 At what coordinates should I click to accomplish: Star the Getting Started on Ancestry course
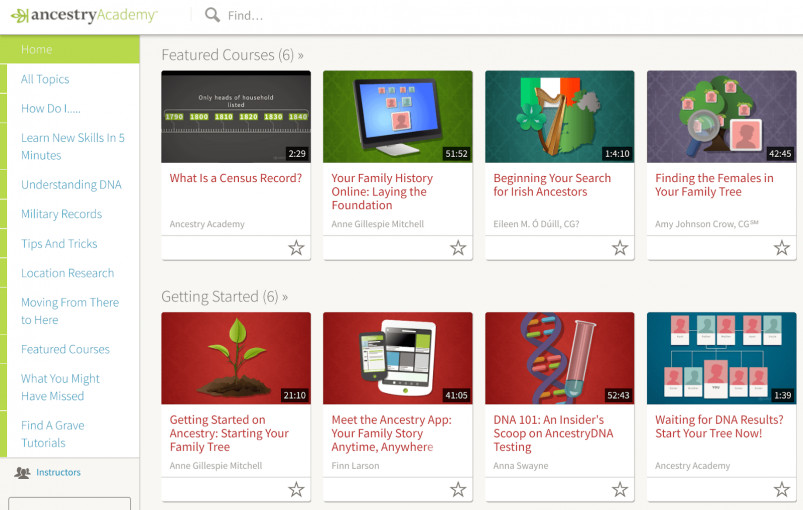click(x=296, y=490)
